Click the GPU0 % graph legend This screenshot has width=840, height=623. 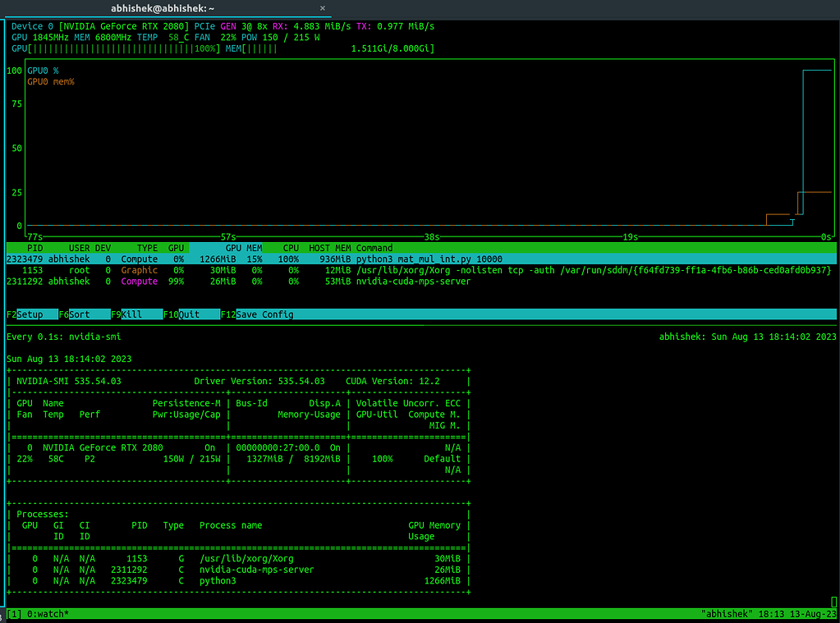(x=44, y=71)
